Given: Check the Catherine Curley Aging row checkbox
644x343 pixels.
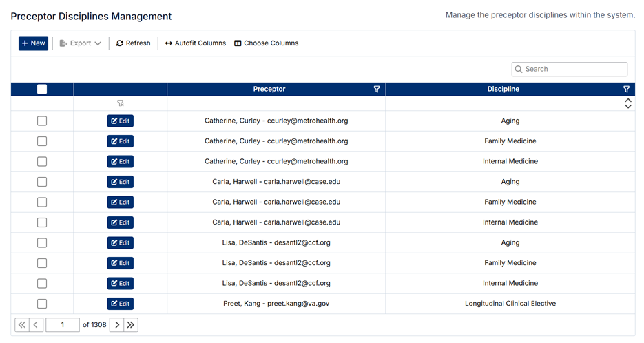Looking at the screenshot, I should 42,121.
